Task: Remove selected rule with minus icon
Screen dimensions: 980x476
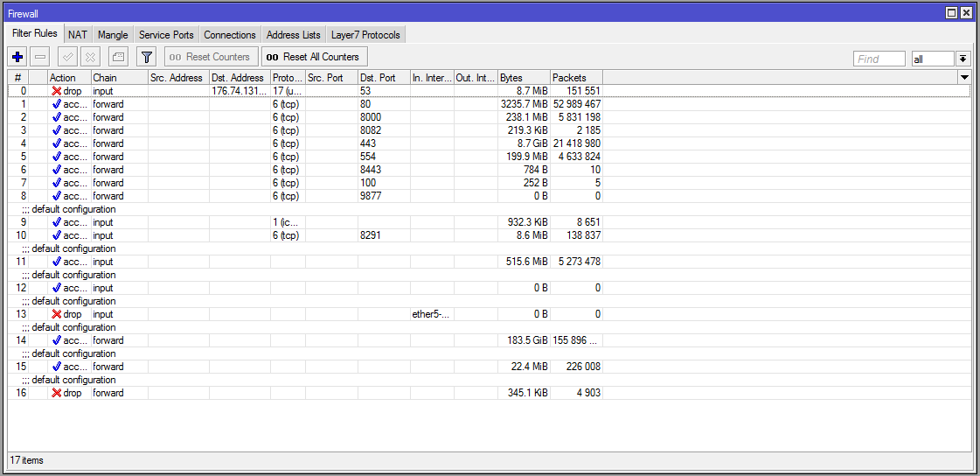Action: tap(40, 57)
